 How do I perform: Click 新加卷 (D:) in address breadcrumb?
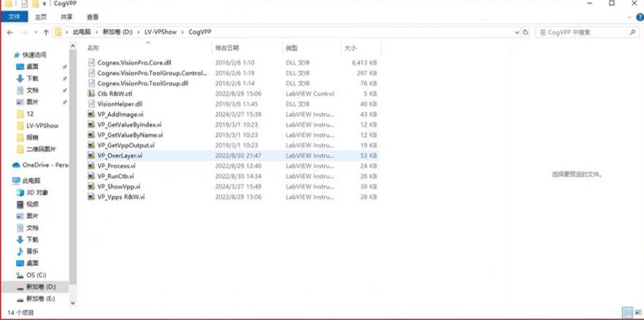click(x=118, y=32)
